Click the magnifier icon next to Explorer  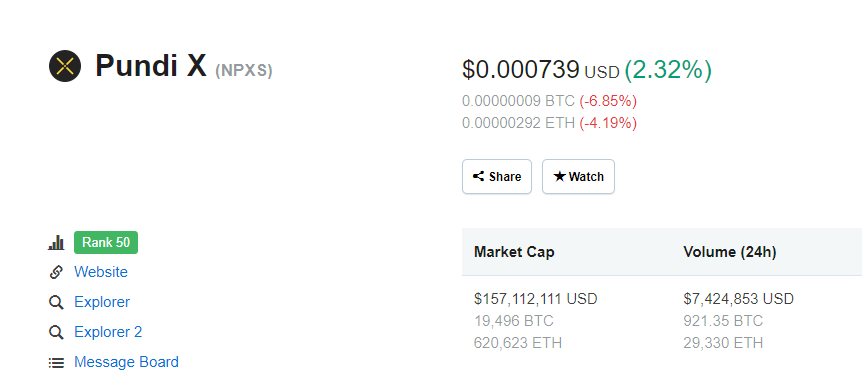(56, 302)
